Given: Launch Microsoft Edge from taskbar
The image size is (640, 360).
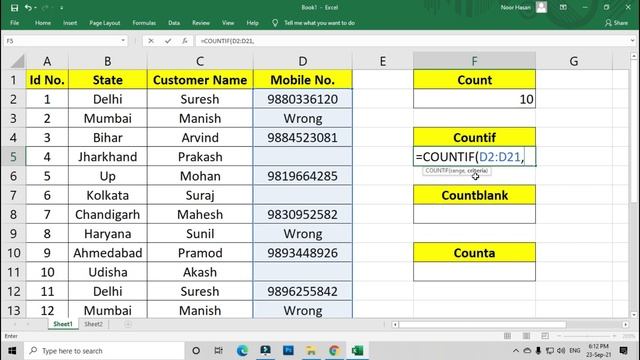Looking at the screenshot, I should click(242, 351).
